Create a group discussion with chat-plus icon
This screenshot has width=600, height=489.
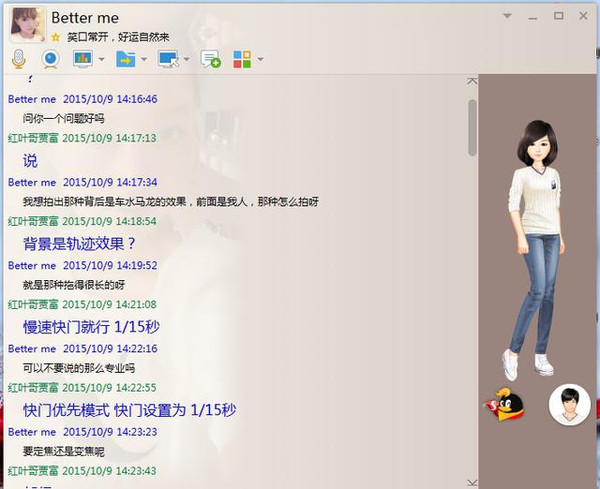[210, 59]
